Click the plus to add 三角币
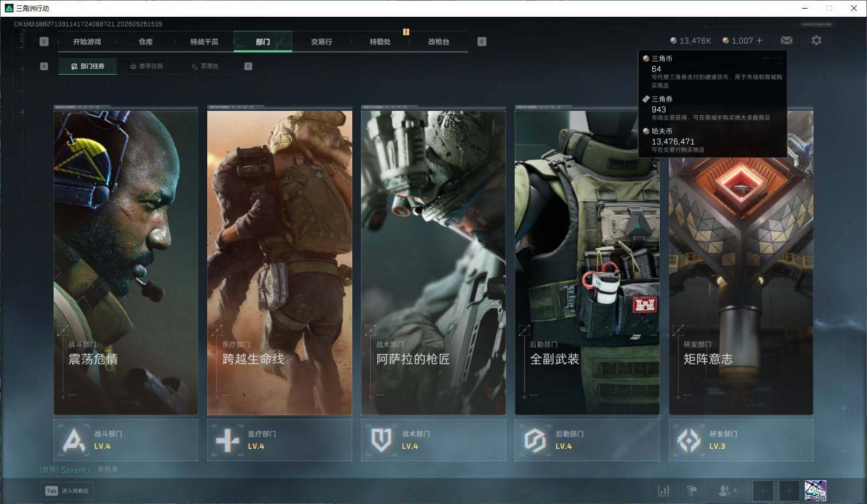The width and height of the screenshot is (867, 504). (x=759, y=41)
